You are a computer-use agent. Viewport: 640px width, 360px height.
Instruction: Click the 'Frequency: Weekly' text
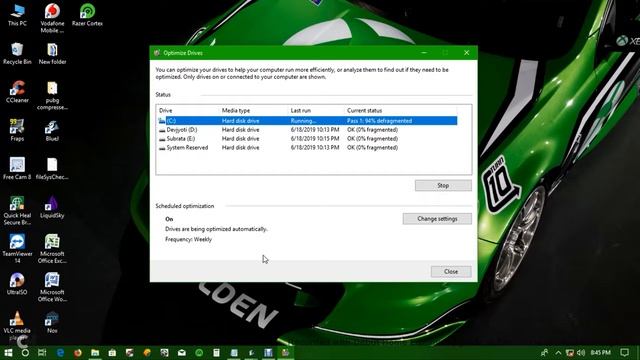tap(188, 240)
